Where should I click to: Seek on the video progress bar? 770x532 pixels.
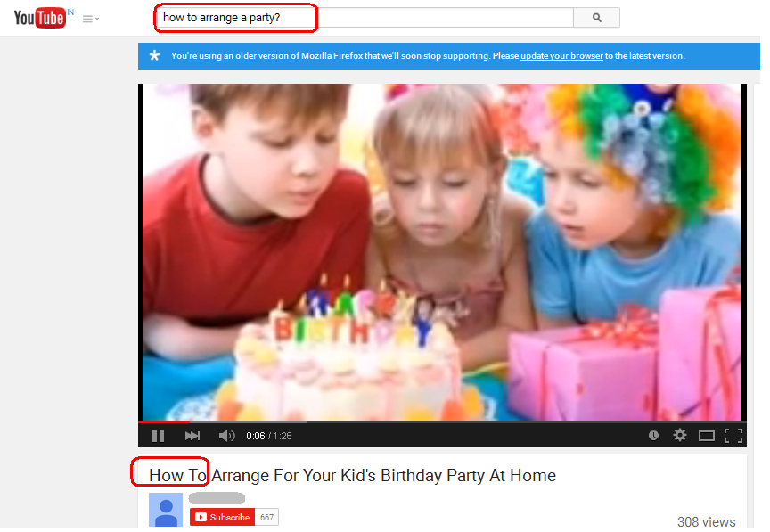click(442, 422)
